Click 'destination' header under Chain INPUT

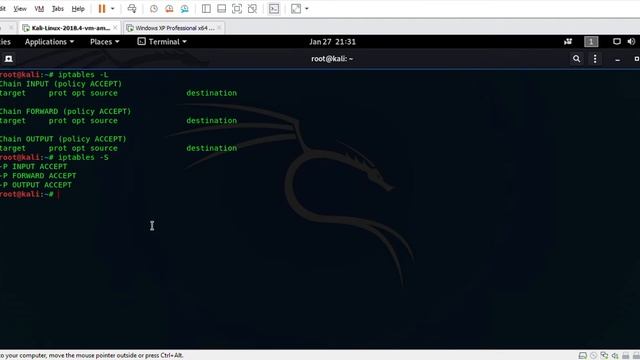point(211,93)
